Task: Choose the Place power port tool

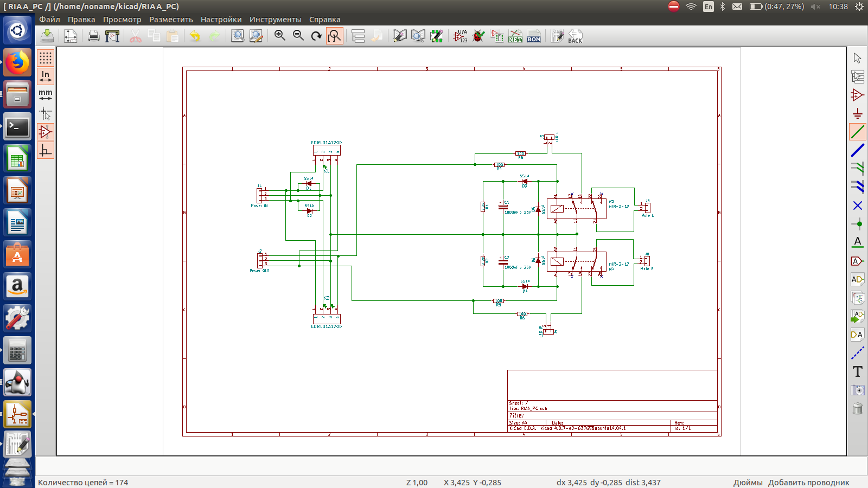Action: [x=857, y=113]
